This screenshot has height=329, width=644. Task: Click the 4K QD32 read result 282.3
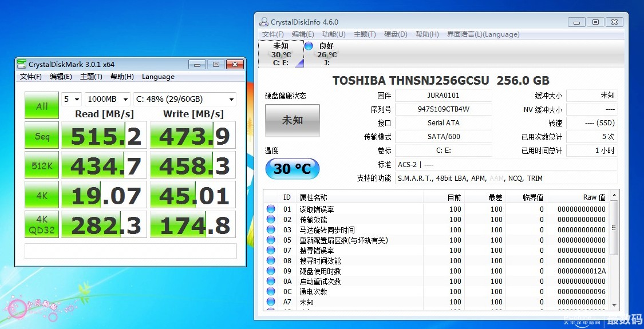click(104, 225)
